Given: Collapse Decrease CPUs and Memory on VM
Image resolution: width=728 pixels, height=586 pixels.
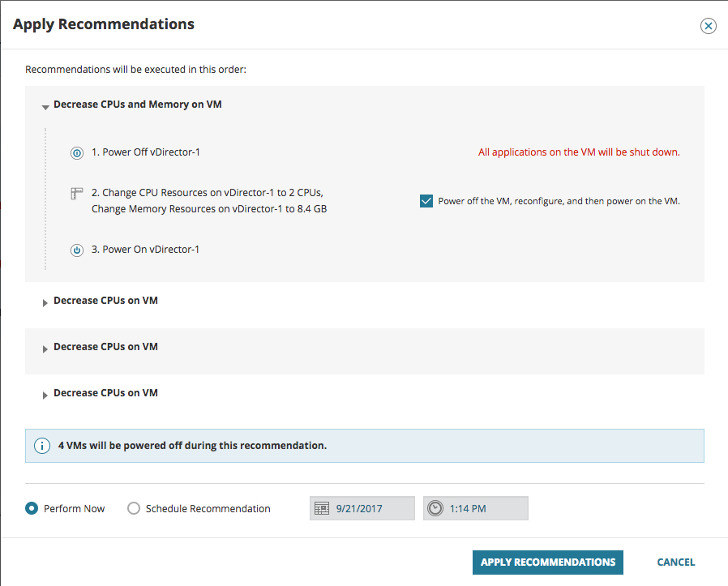Looking at the screenshot, I should (x=45, y=106).
